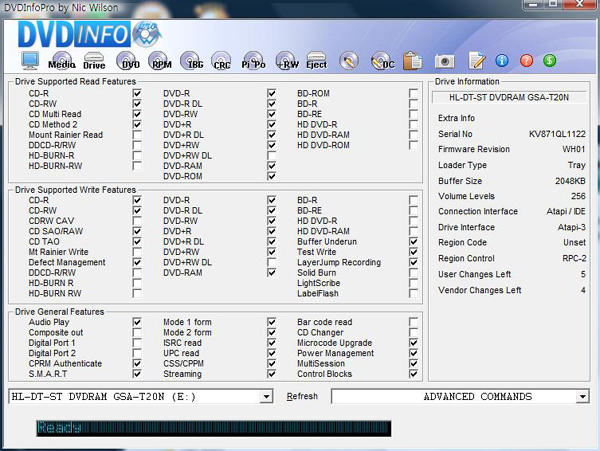Toggle Microcode Upgrade checkbox
The image size is (600, 451).
413,343
